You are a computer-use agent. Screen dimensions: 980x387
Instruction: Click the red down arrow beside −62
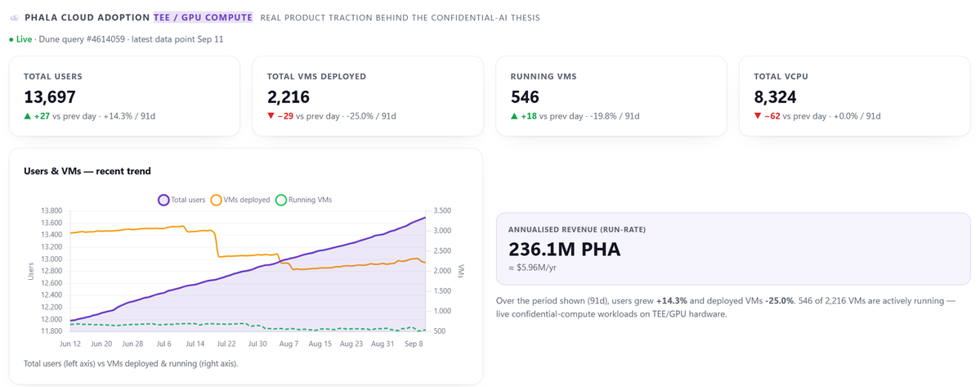point(758,115)
